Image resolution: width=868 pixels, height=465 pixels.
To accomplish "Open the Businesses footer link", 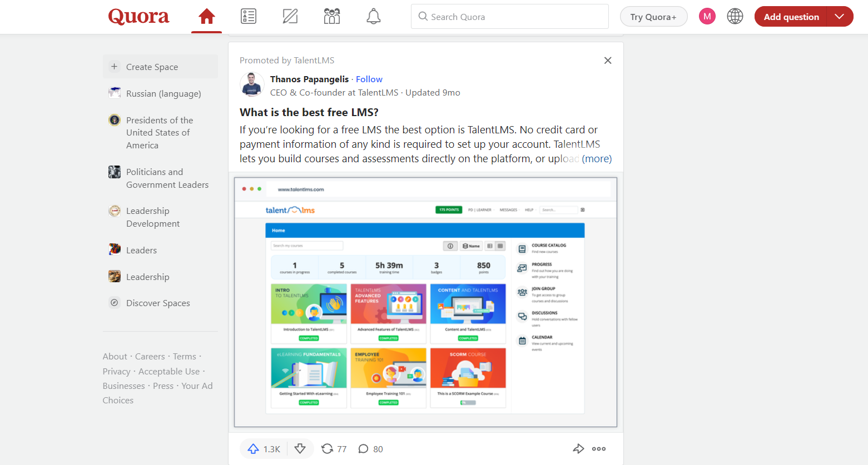I will 124,386.
